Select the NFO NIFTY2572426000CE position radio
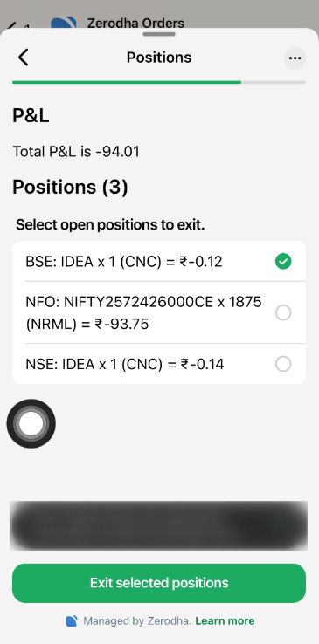Screen dimensions: 319x644 point(283,312)
